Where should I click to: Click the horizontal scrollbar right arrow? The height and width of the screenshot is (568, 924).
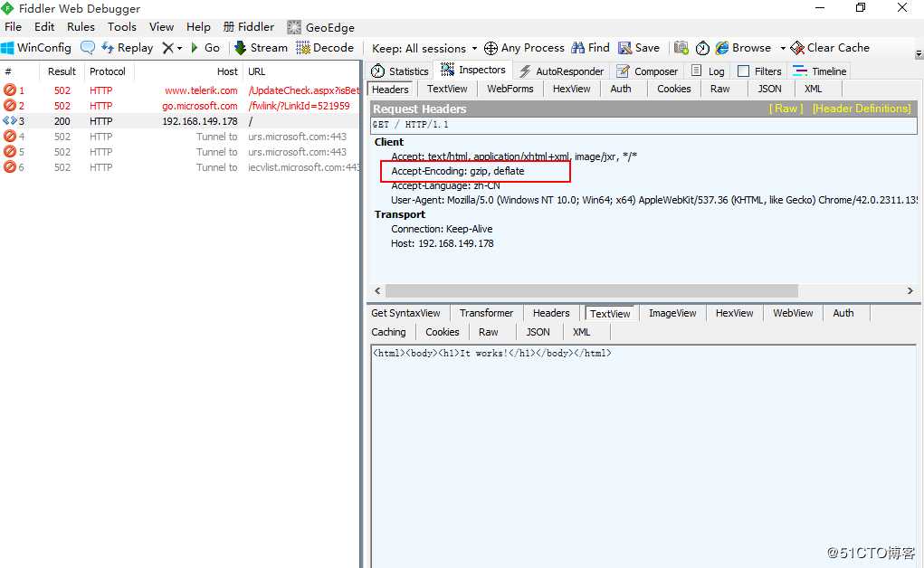910,290
